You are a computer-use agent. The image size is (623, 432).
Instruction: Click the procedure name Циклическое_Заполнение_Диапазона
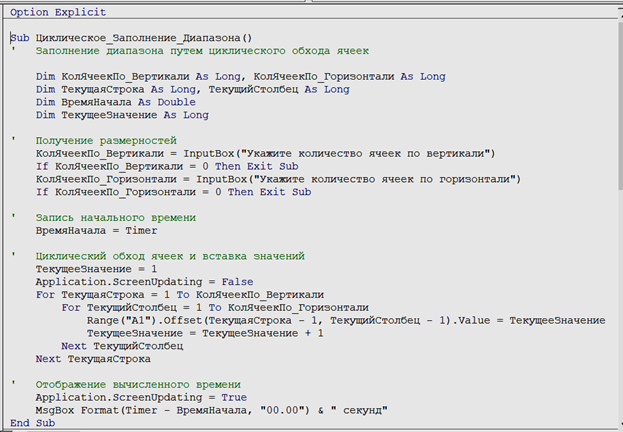[x=138, y=38]
